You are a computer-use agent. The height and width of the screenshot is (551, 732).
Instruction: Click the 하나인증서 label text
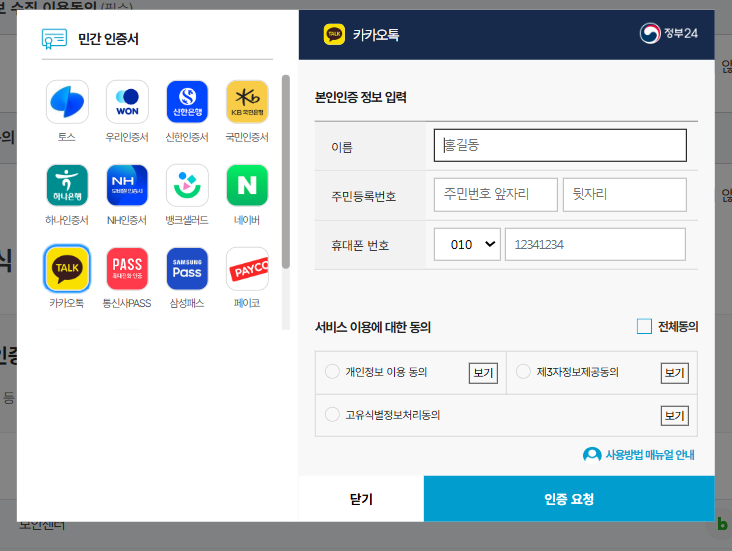(67, 220)
